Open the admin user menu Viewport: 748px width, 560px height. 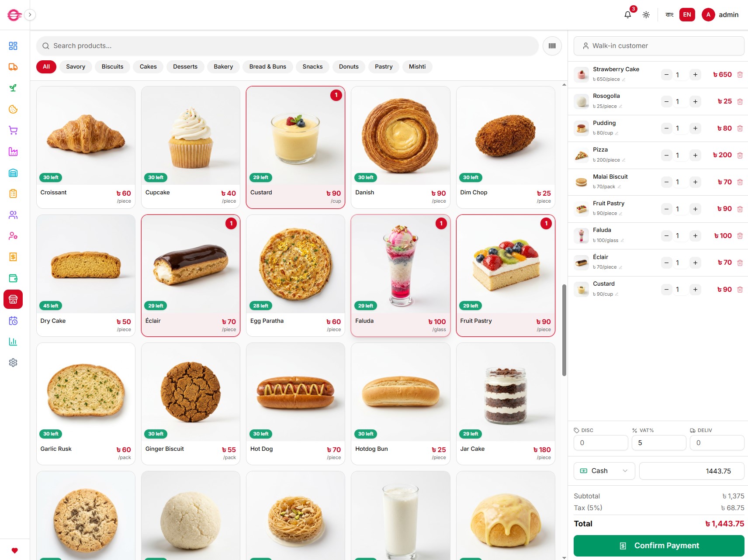coord(720,15)
